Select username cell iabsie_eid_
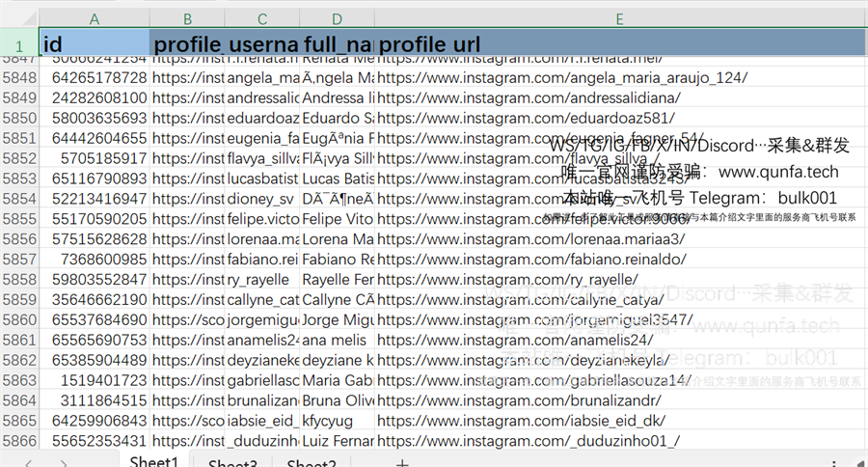 click(262, 421)
